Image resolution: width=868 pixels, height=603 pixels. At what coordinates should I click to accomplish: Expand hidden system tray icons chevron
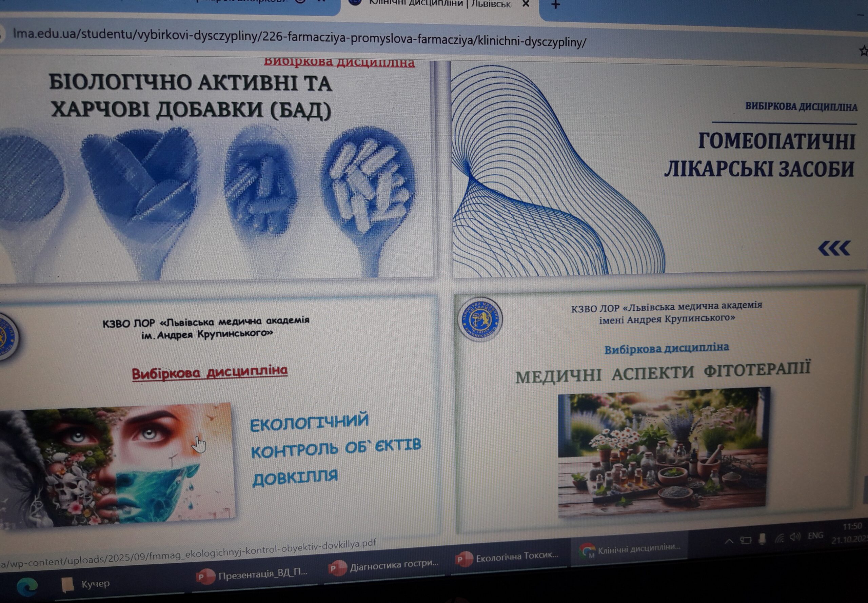tap(729, 541)
